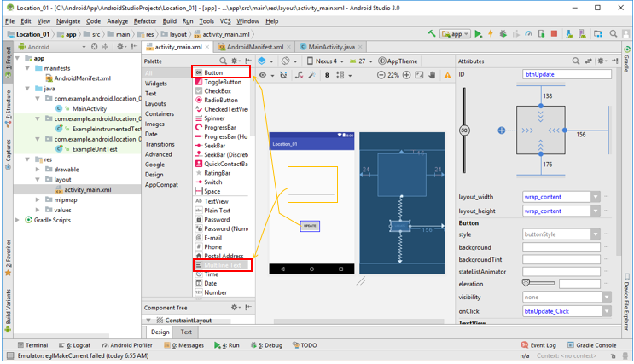Screen dimensions: 634x364
Task: Click Zoom to Fit Screen icon
Action: click(x=419, y=75)
